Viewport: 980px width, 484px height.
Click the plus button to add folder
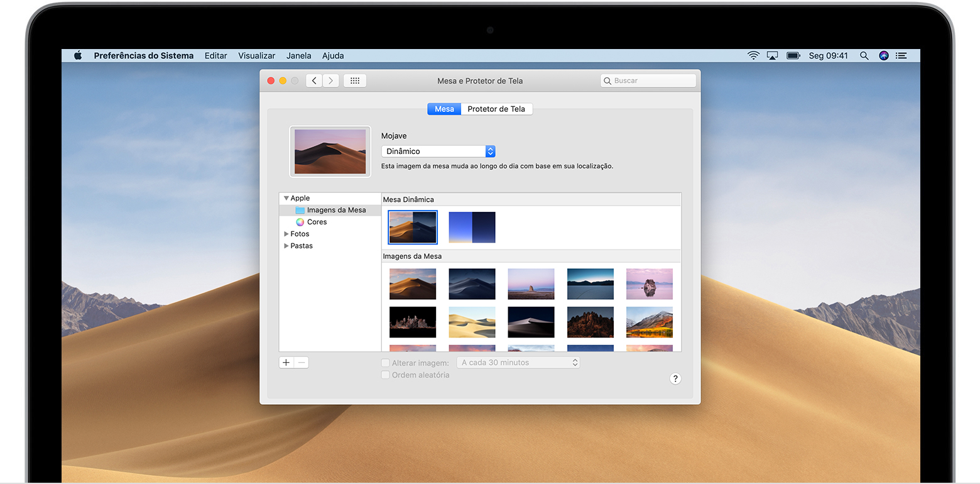point(286,363)
